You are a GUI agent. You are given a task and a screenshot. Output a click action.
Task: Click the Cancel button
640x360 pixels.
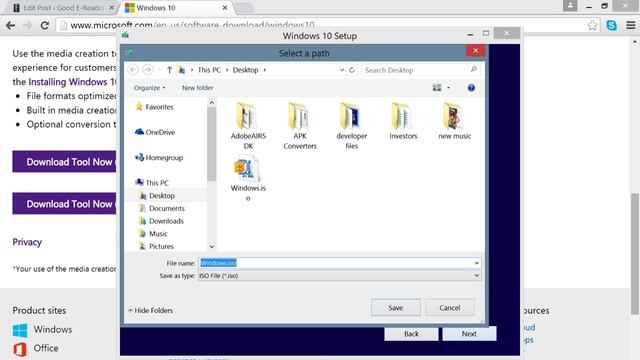click(450, 308)
